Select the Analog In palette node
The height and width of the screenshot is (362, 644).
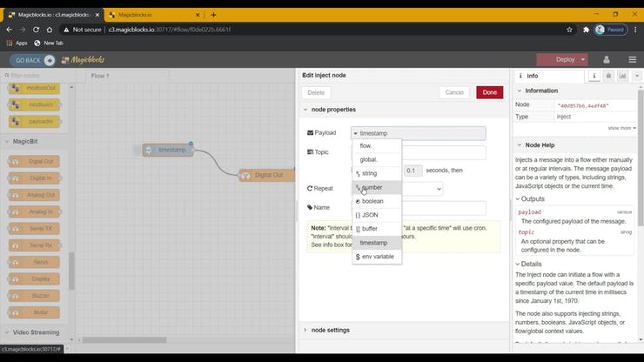click(x=34, y=211)
